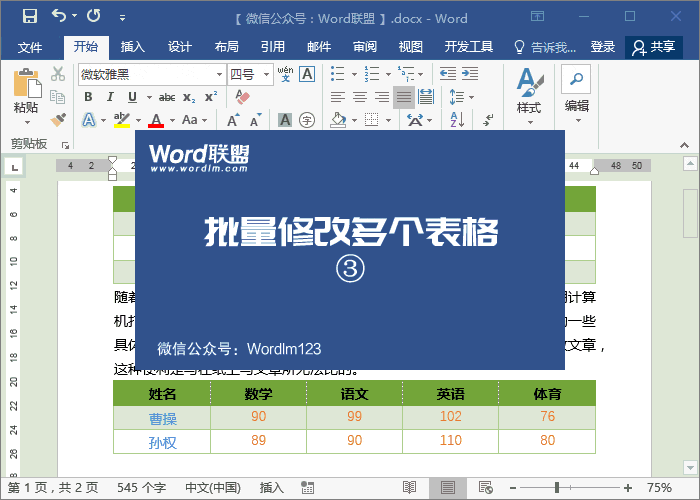Image resolution: width=700 pixels, height=500 pixels.
Task: Apply red font color
Action: click(156, 120)
